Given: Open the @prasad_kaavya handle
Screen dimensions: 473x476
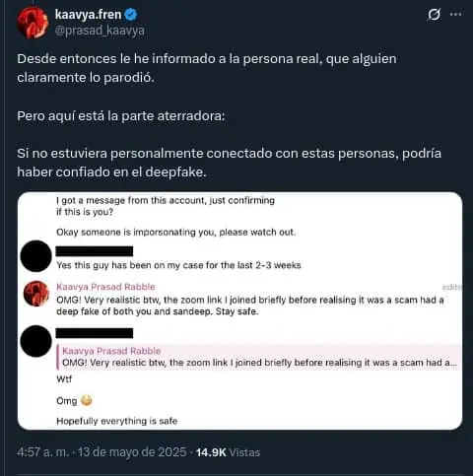Looking at the screenshot, I should pyautogui.click(x=100, y=31).
